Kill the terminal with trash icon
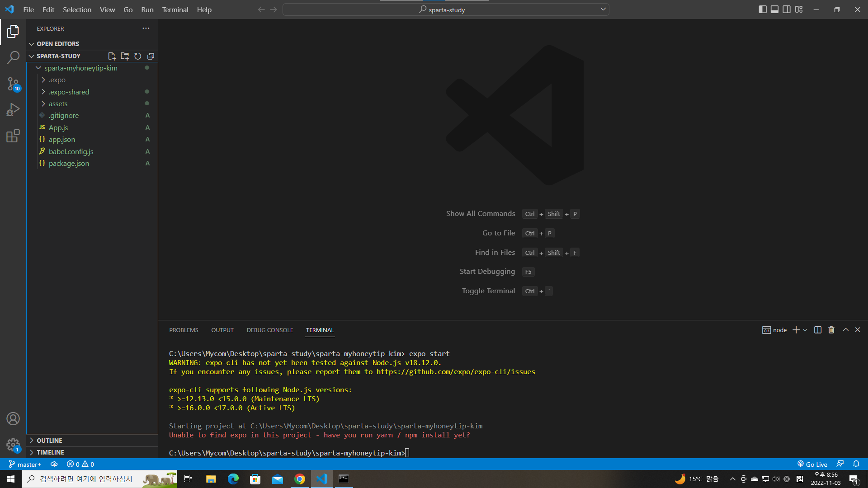Viewport: 868px width, 488px height. (831, 330)
